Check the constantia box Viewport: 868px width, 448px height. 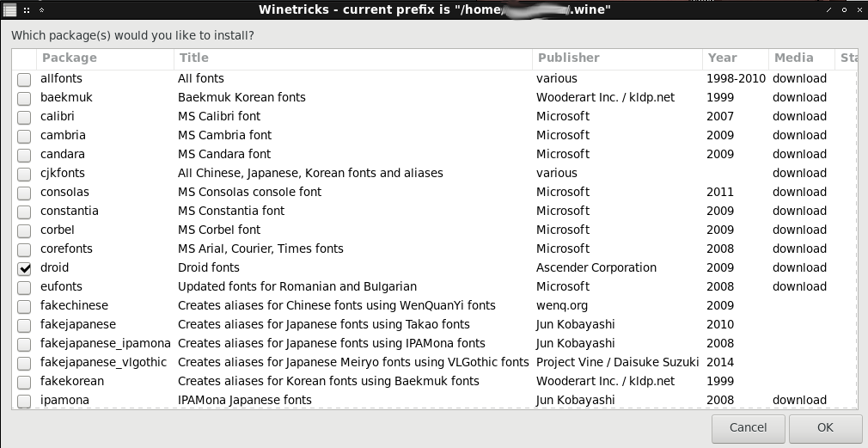click(x=24, y=212)
